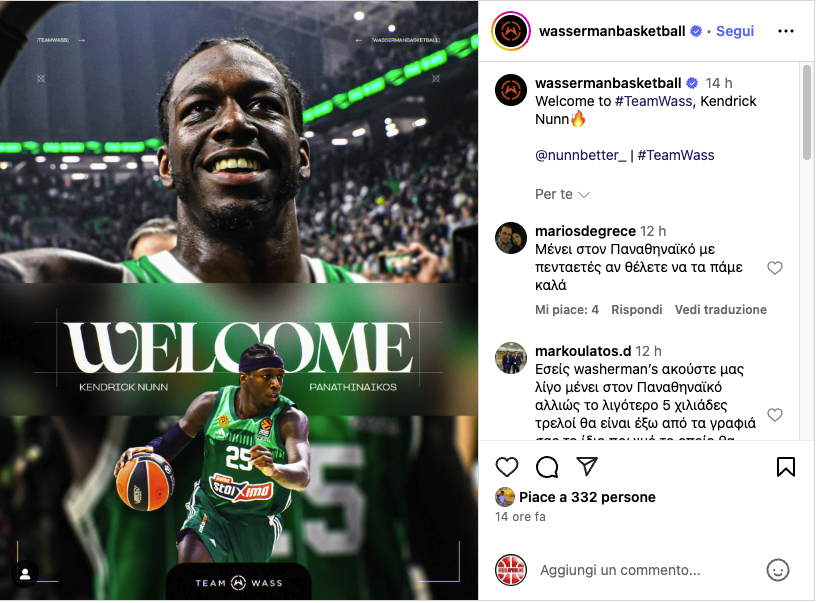Click Rispondi under mariosdegrece's comment
Image resolution: width=818 pixels, height=603 pixels.
coord(636,310)
